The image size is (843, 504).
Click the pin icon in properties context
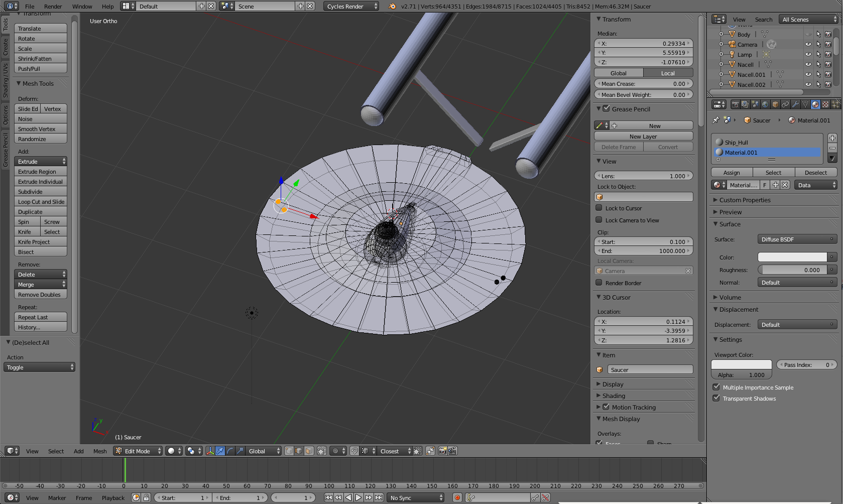click(716, 120)
